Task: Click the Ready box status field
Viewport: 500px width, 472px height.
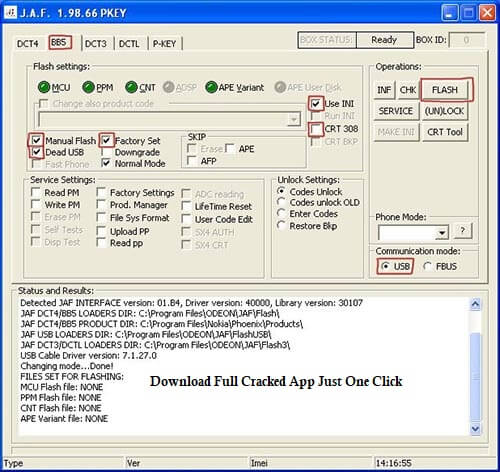Action: pyautogui.click(x=384, y=40)
